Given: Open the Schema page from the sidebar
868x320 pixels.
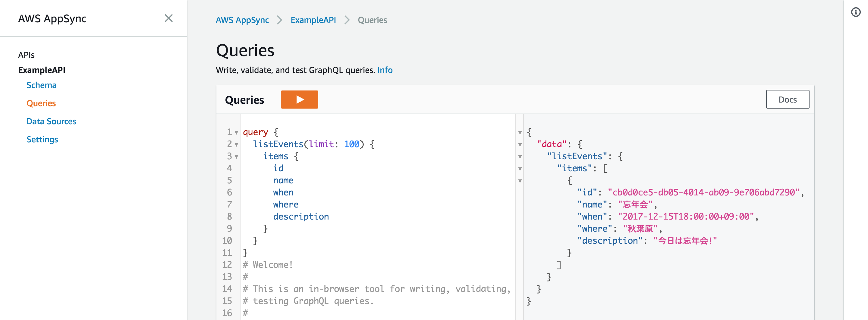Looking at the screenshot, I should tap(41, 85).
